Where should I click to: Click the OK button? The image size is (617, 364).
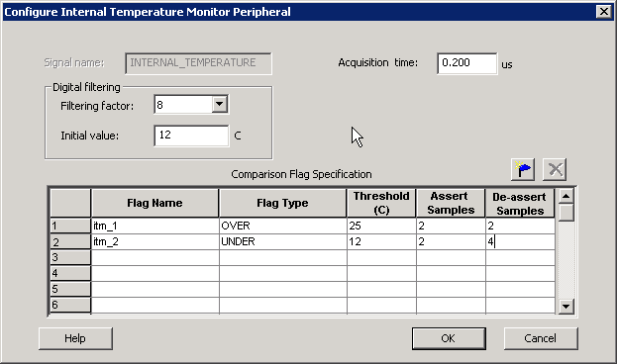449,338
